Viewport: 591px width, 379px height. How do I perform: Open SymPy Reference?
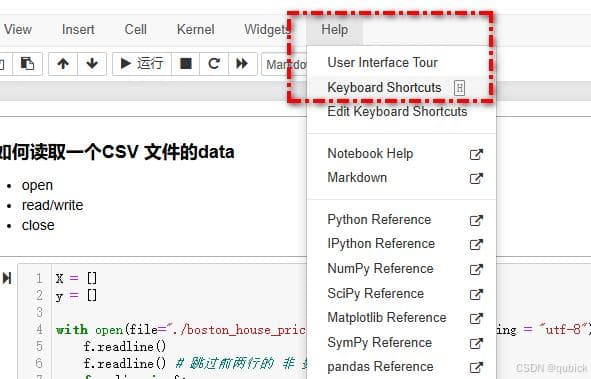401,343
